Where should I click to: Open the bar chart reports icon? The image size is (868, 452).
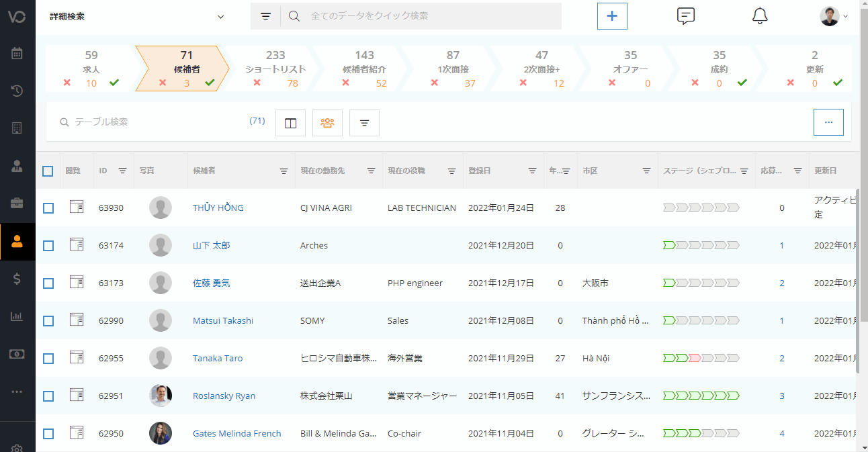tap(17, 316)
